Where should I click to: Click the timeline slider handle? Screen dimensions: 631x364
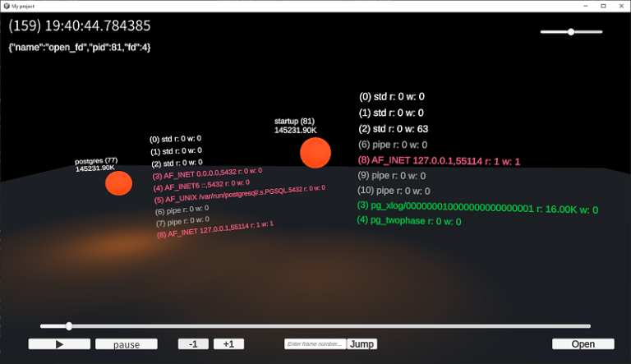point(69,325)
